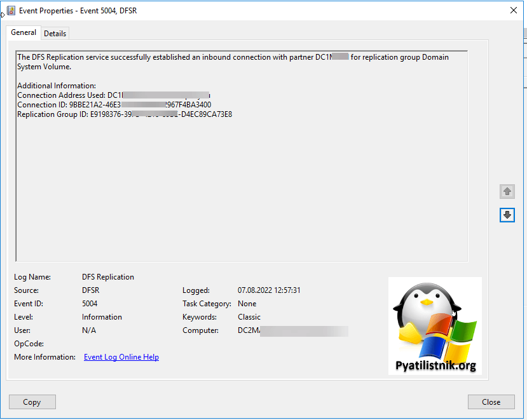Click the Pyatilistnik.org penguin logo

tap(435, 325)
